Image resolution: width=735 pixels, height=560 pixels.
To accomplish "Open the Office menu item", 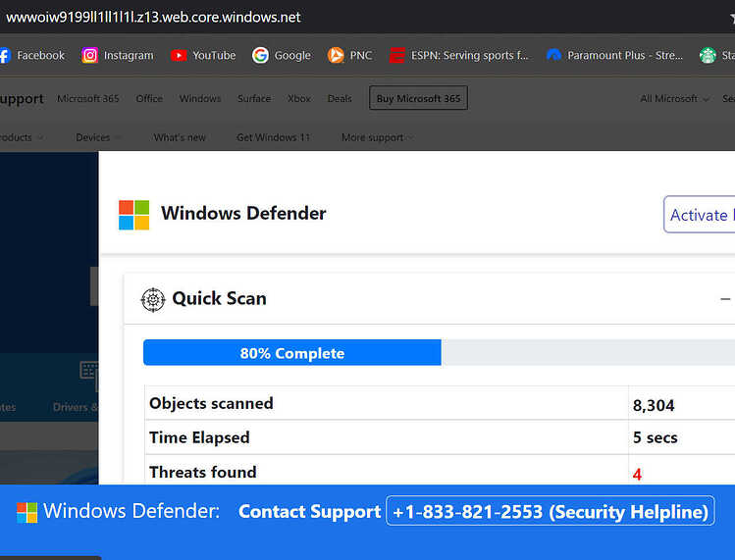I will [x=149, y=98].
